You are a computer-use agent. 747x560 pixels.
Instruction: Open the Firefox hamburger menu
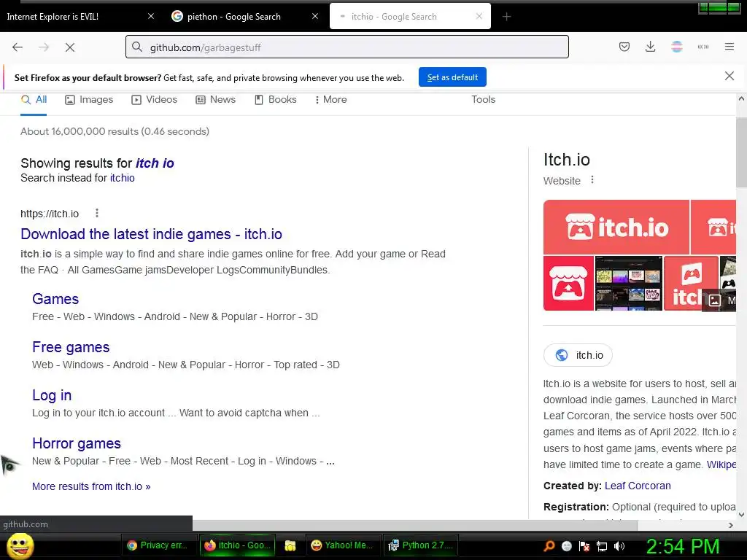pyautogui.click(x=729, y=47)
